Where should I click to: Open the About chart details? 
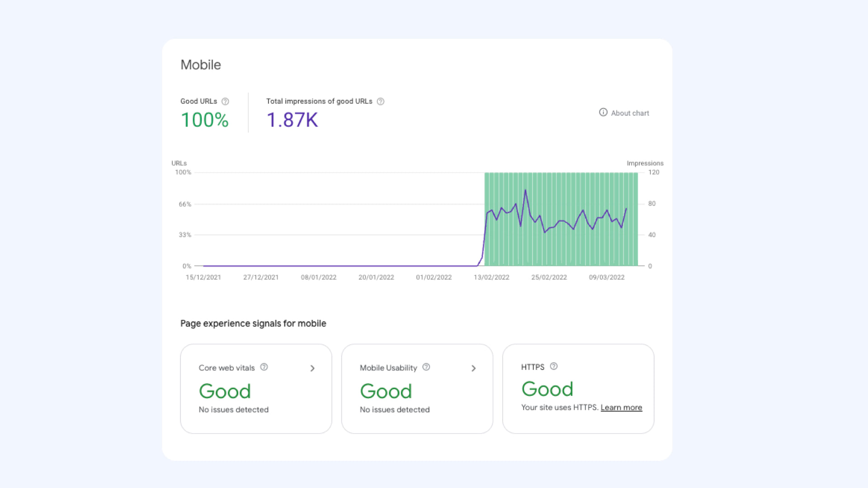[x=629, y=113]
